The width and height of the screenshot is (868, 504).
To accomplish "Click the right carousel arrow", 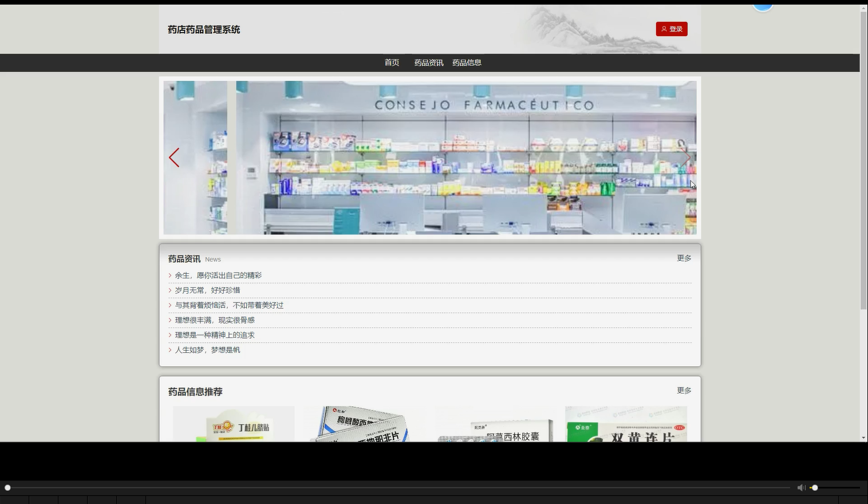I will tap(686, 157).
